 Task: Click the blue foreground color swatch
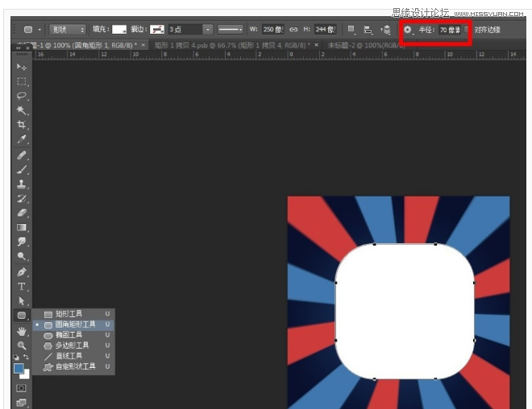pos(19,368)
